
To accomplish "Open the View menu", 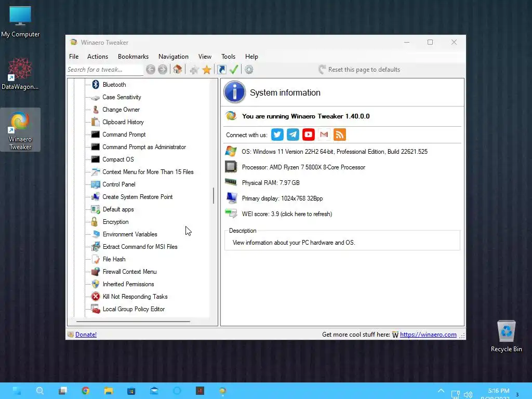I will (205, 57).
